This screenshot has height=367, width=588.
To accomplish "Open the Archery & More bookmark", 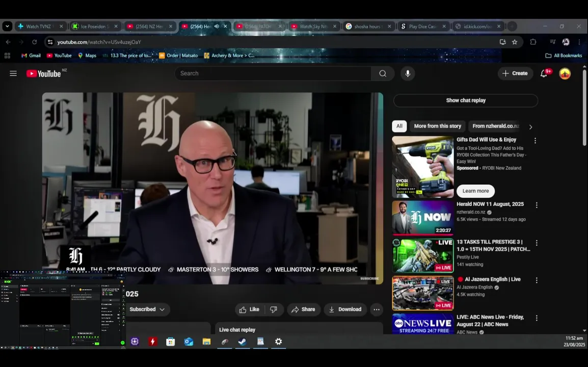I will pyautogui.click(x=229, y=56).
